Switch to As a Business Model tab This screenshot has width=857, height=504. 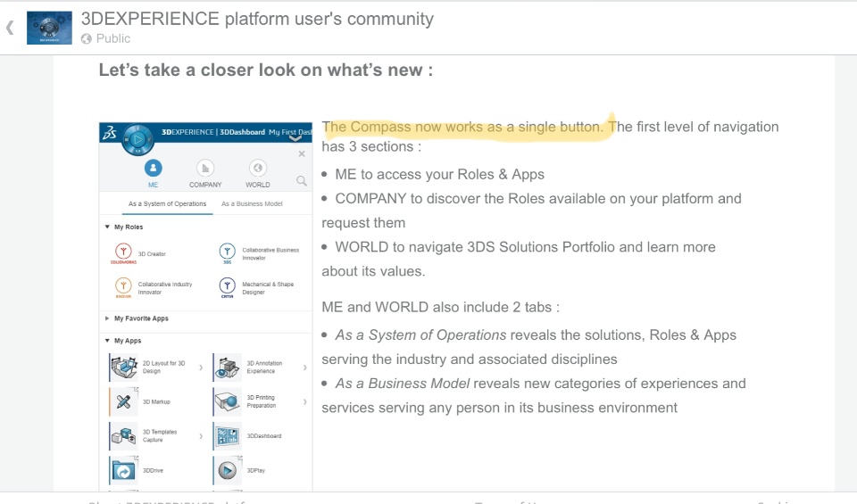click(252, 203)
